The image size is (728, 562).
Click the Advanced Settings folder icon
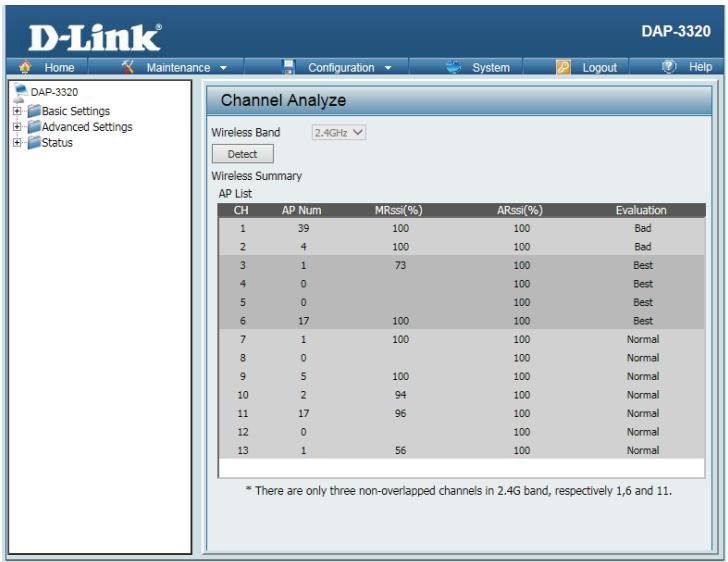tap(34, 127)
